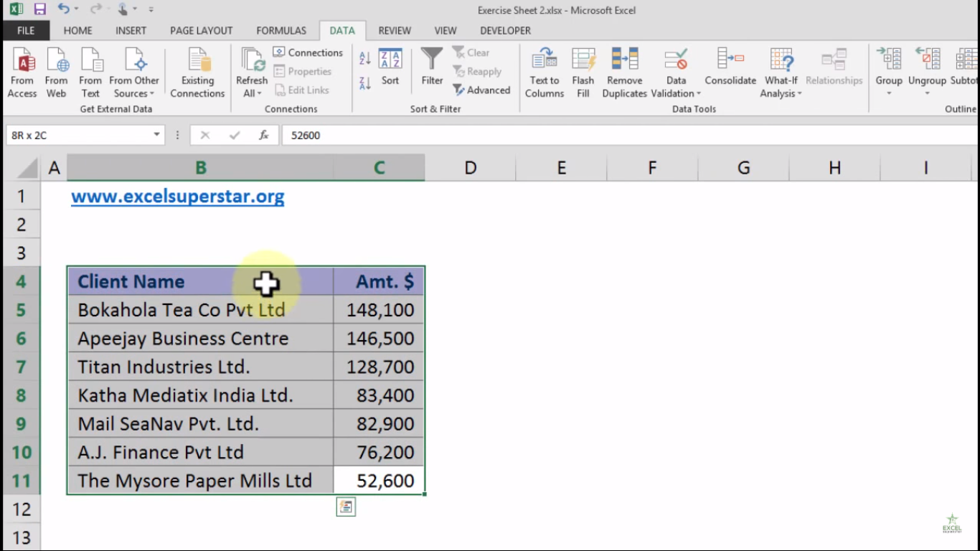The height and width of the screenshot is (551, 980).
Task: Open Customize Quick Access Toolbar dropdown
Action: [x=151, y=10]
